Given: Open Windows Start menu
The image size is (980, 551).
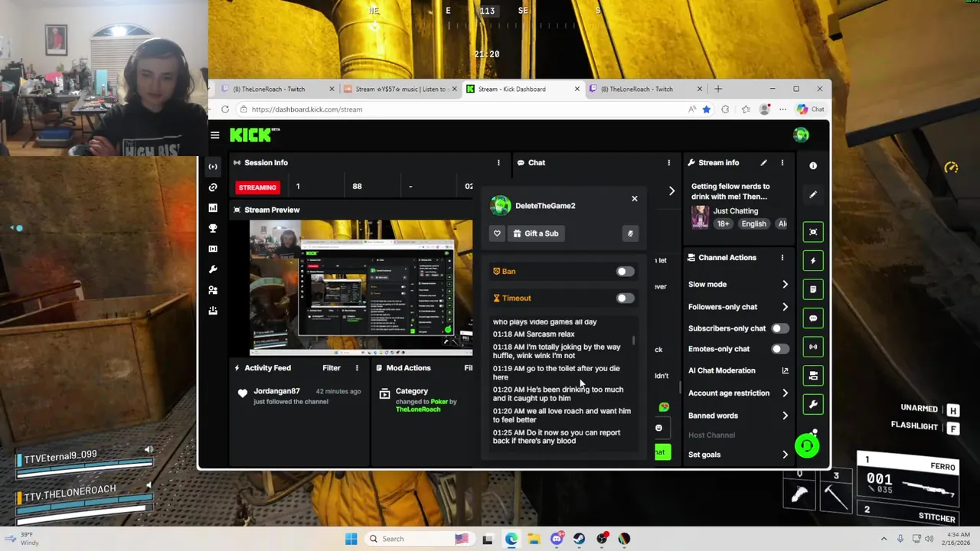Looking at the screenshot, I should tap(351, 539).
